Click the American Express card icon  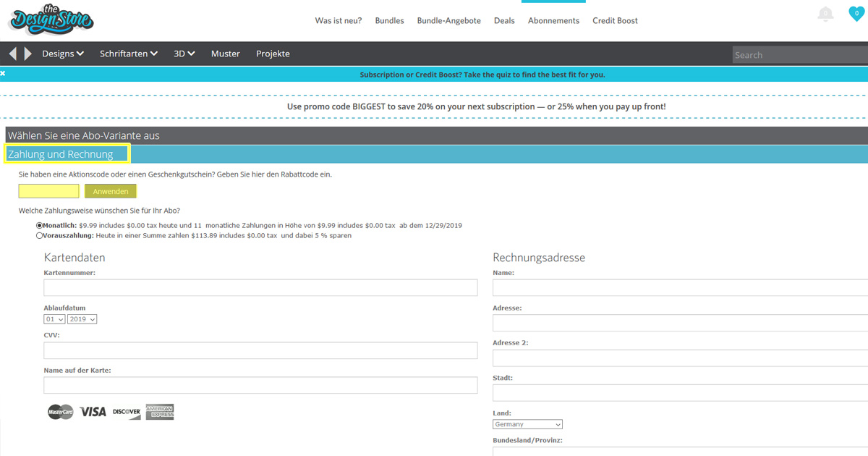pyautogui.click(x=159, y=412)
